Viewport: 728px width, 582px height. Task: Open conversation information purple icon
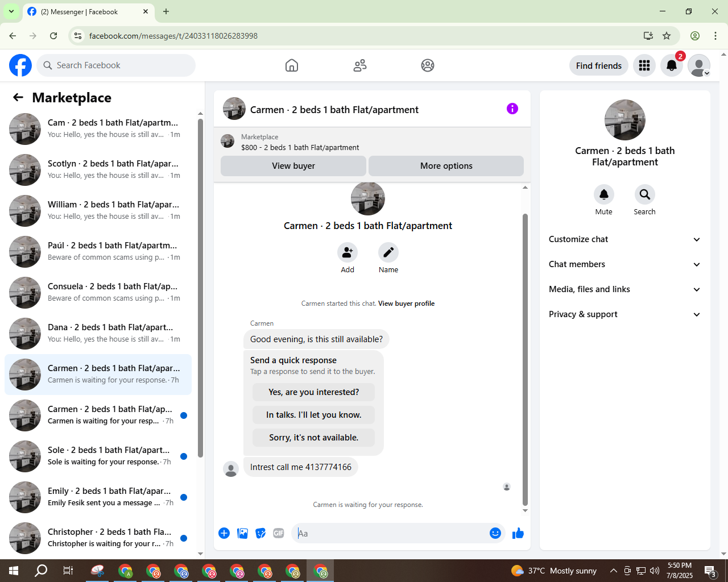512,109
